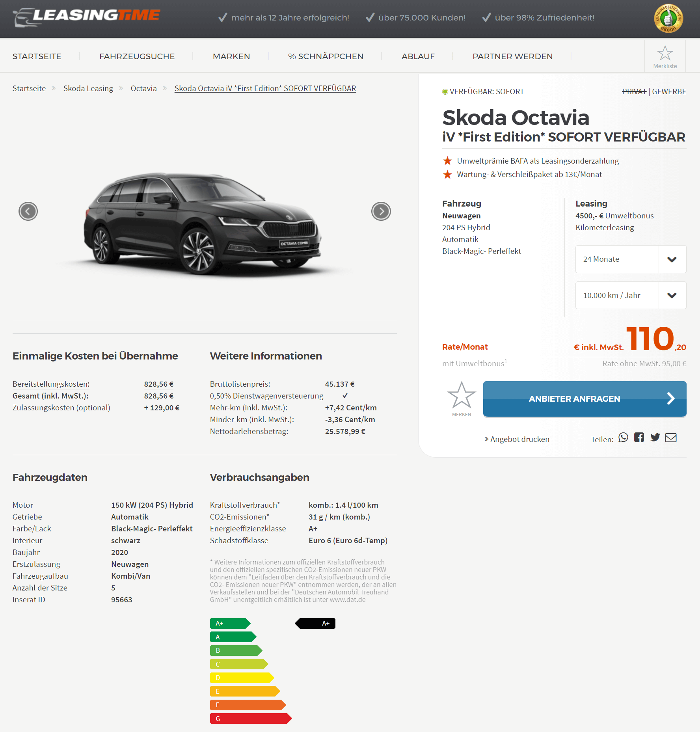Click the orange F efficiency bar
700x732 pixels.
[248, 705]
